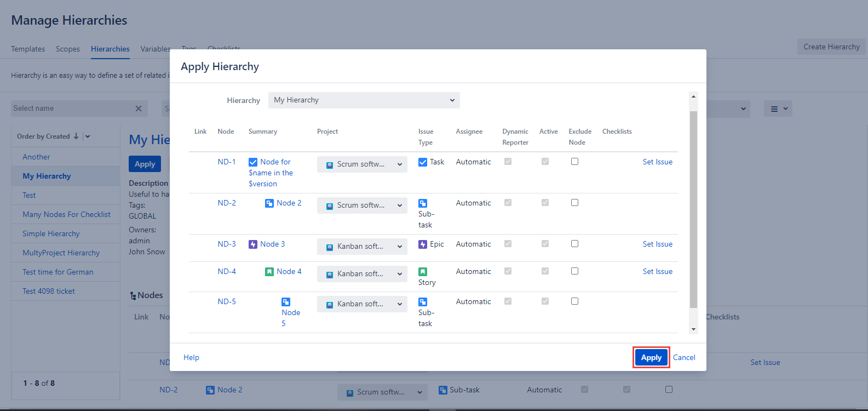Enable Exclude Node checkbox for ND-5
The image size is (868, 411).
tap(574, 301)
